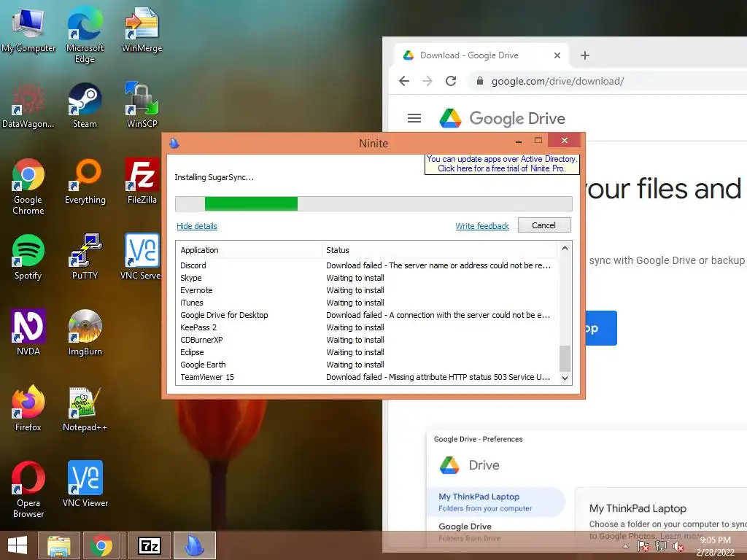Open the muted volume tray icon

coord(678,547)
